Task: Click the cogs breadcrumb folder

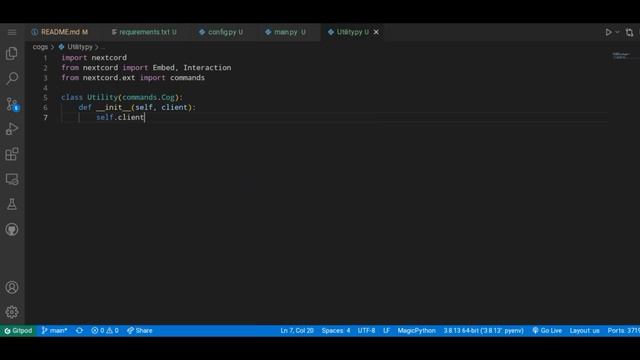Action: point(40,47)
